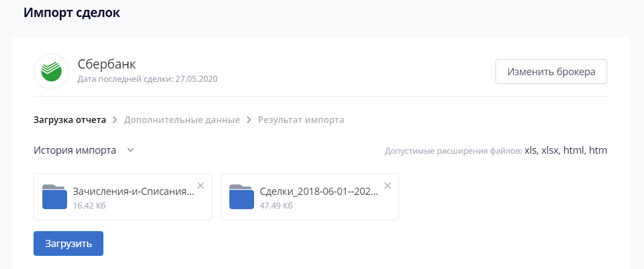Expand the История импорта chevron
644x269 pixels.
click(130, 150)
